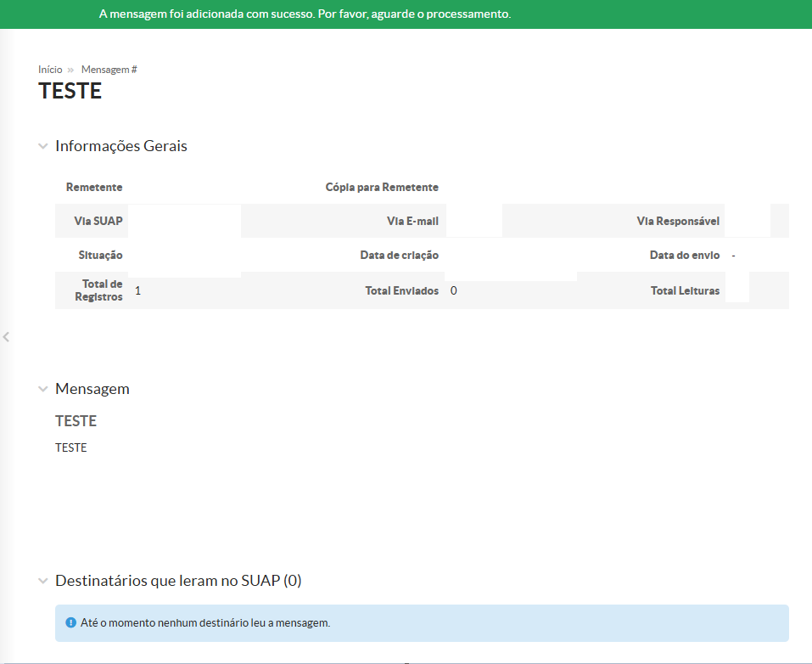Click the breadcrumb » separator icon
The width and height of the screenshot is (812, 664).
click(71, 70)
